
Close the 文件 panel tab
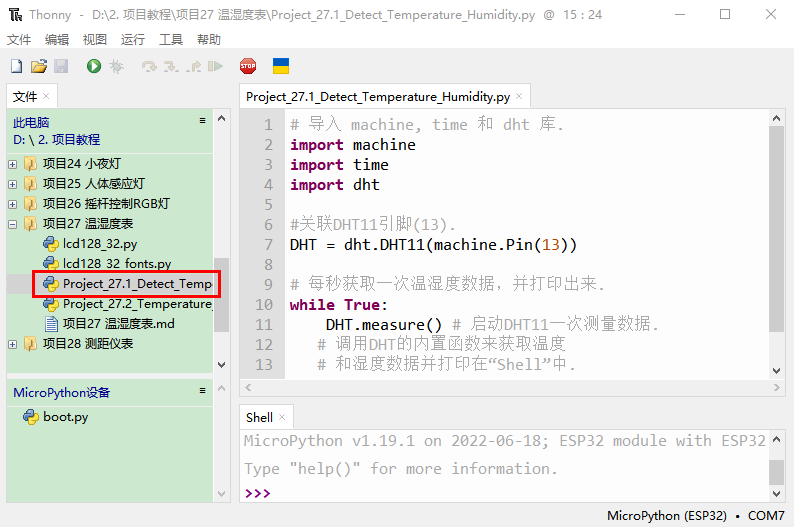(46, 97)
